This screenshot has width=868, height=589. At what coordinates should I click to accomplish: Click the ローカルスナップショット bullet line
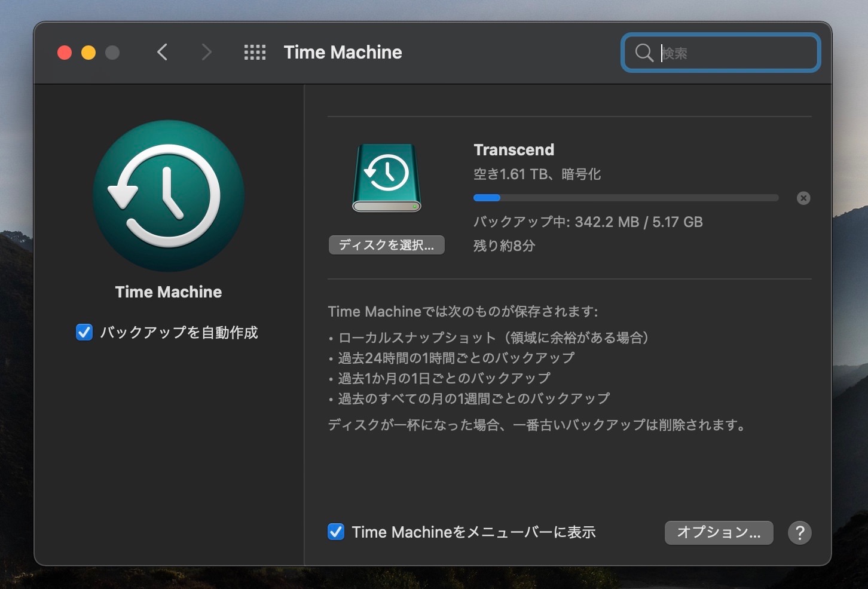(x=490, y=338)
